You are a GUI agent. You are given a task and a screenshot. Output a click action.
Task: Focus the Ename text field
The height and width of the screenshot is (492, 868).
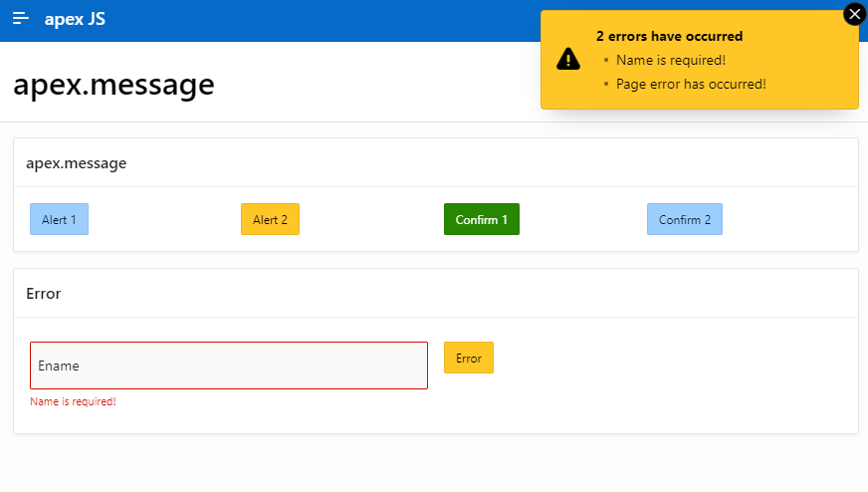(x=229, y=366)
